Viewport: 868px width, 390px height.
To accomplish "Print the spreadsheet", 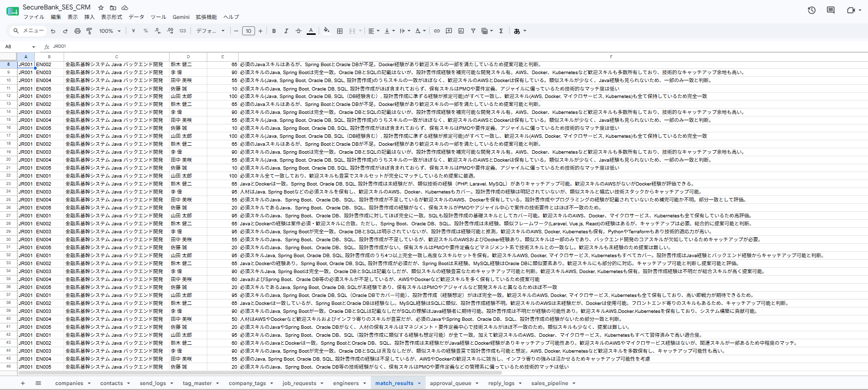I will point(77,31).
